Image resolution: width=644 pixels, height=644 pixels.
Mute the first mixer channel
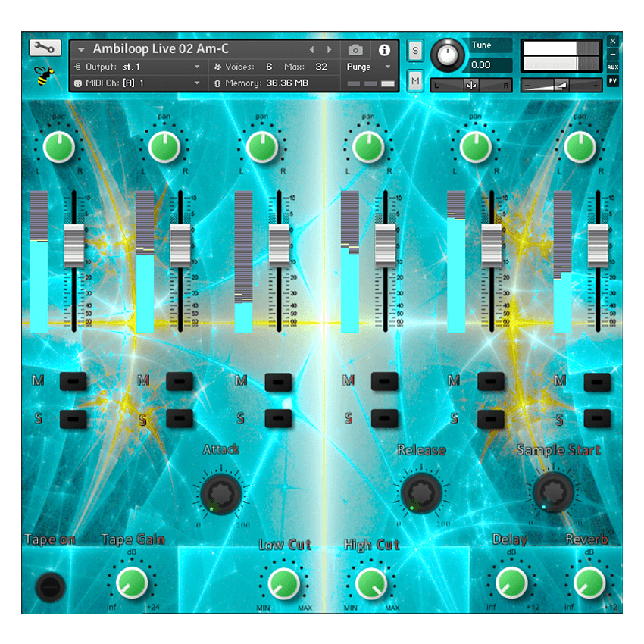point(73,381)
